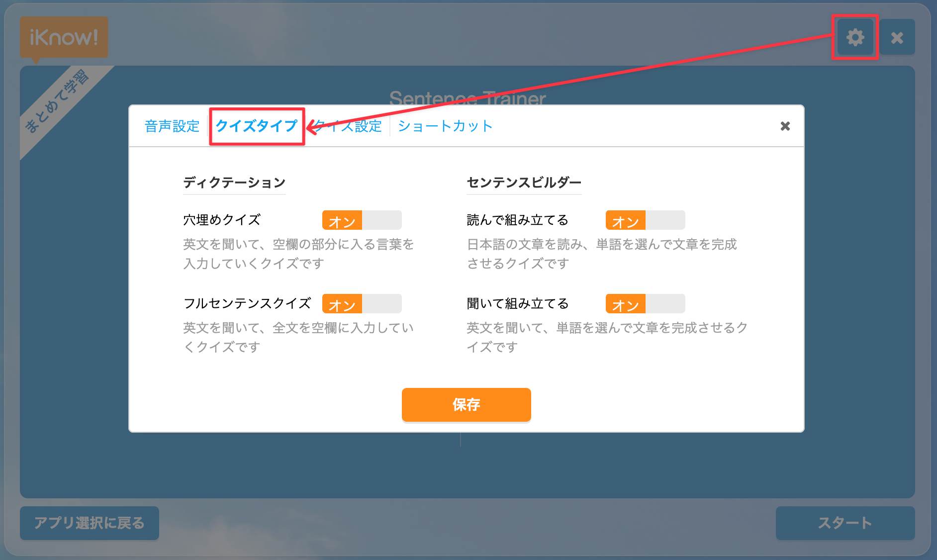The width and height of the screenshot is (937, 560).
Task: Switch to the 音声設定 tab
Action: click(172, 126)
